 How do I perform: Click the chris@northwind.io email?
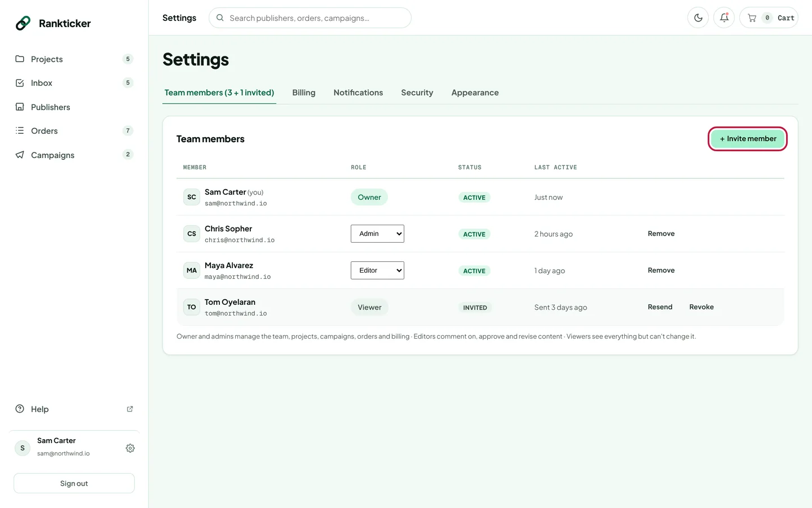point(240,240)
